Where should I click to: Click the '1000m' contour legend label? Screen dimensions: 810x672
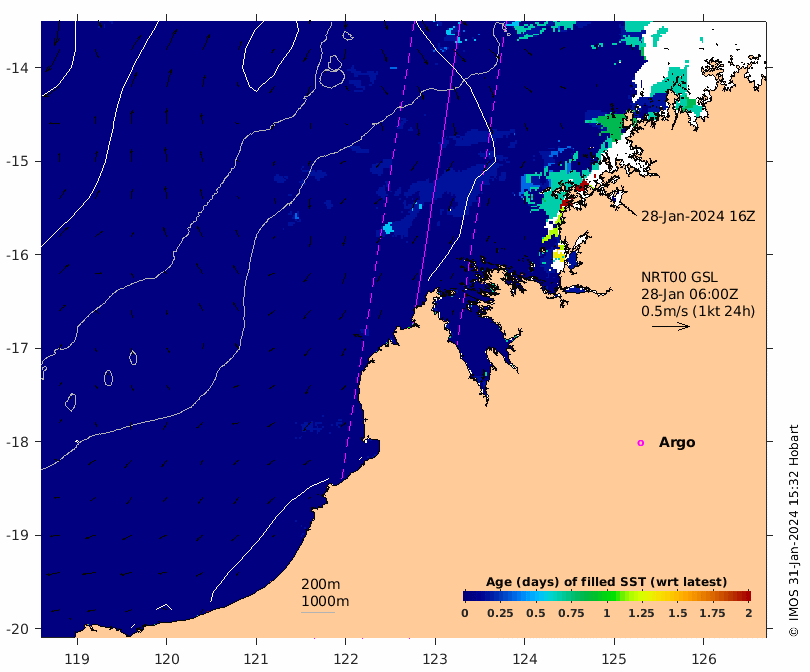(x=325, y=601)
